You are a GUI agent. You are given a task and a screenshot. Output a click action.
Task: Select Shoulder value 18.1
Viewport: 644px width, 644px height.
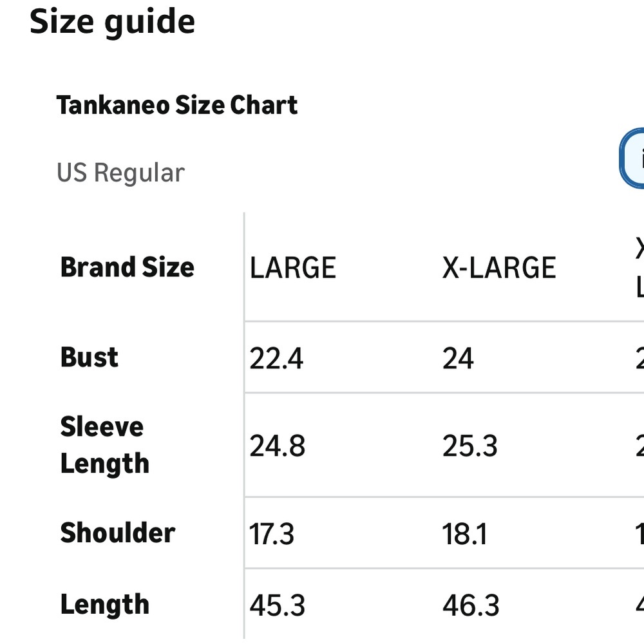coord(464,535)
